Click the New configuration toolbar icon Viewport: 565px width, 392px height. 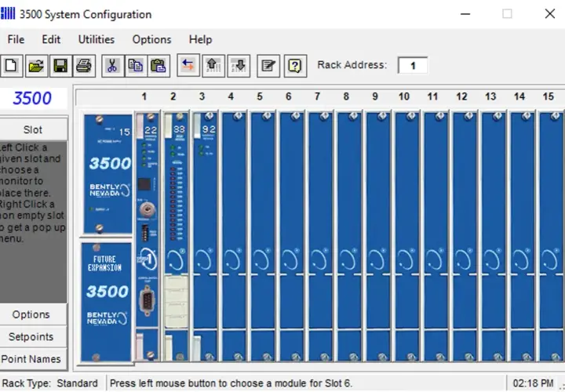tap(12, 66)
